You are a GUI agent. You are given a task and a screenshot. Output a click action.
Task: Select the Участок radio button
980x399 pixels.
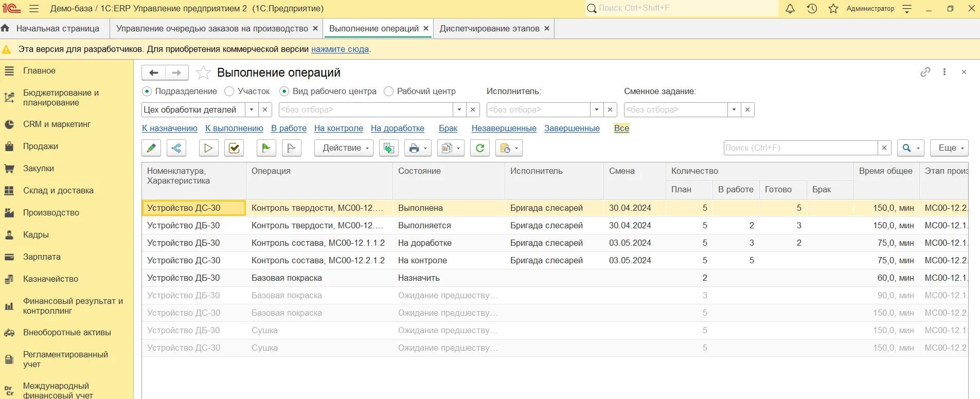pos(229,91)
